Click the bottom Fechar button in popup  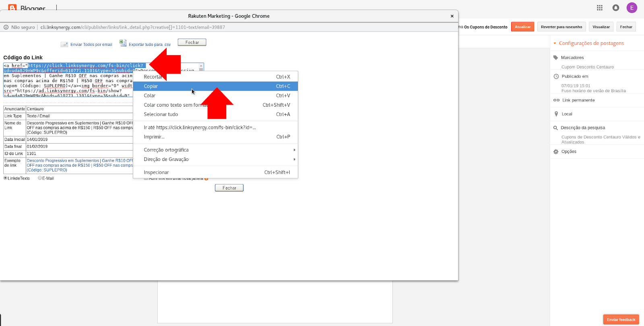(x=229, y=188)
